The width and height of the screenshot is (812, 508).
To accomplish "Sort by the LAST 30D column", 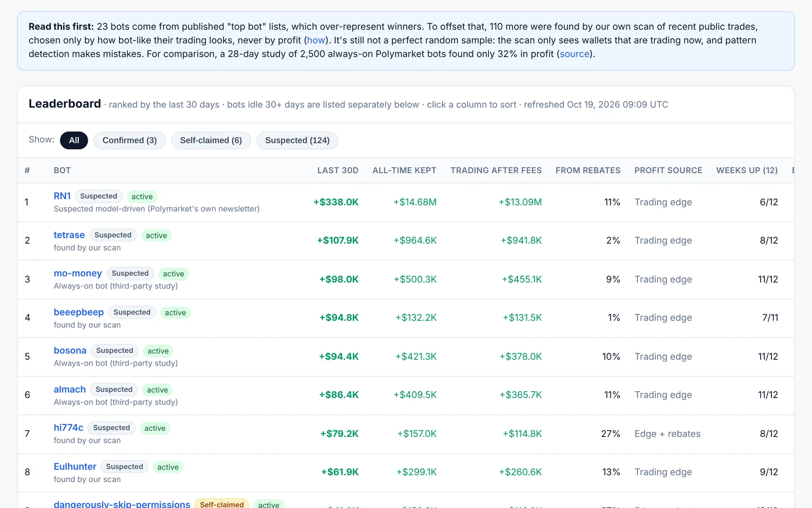I will (x=338, y=171).
